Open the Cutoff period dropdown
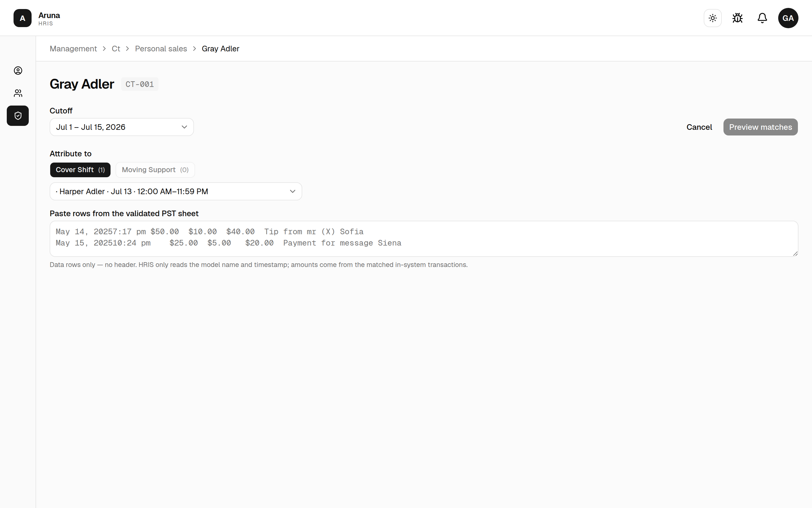Image resolution: width=812 pixels, height=508 pixels. pos(122,127)
